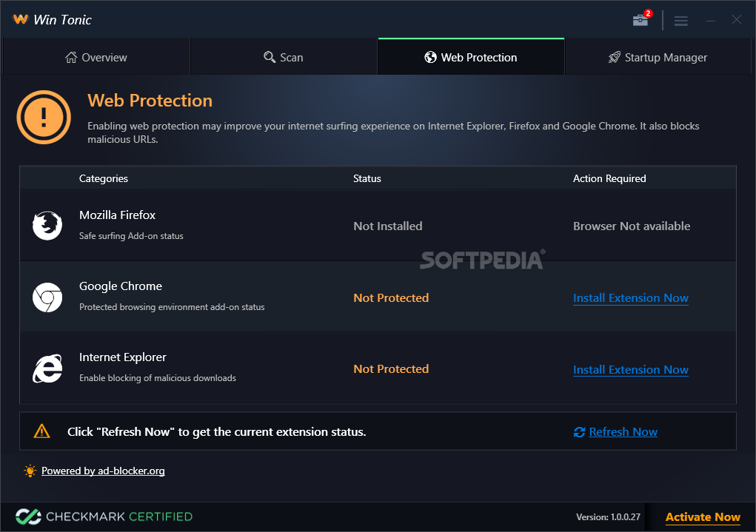756x532 pixels.
Task: Select the Mozilla Firefox row title
Action: 117,215
